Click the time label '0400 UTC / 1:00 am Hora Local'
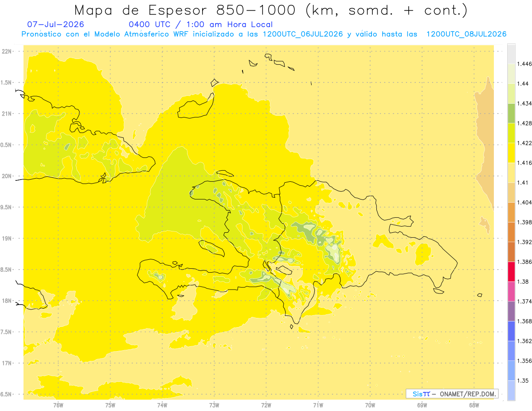 pos(201,24)
